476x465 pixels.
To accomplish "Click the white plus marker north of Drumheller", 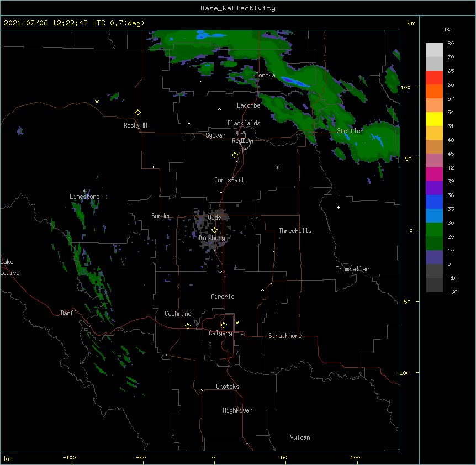I will pos(338,207).
